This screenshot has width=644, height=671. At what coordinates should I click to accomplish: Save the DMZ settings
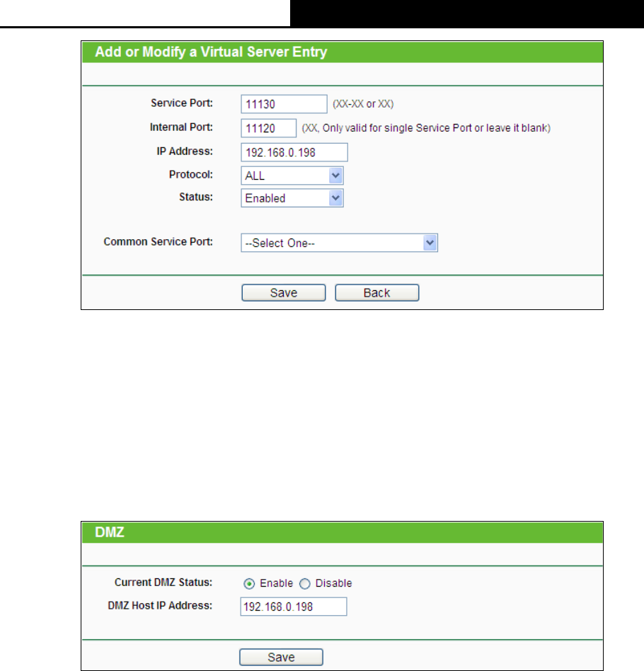(x=281, y=657)
